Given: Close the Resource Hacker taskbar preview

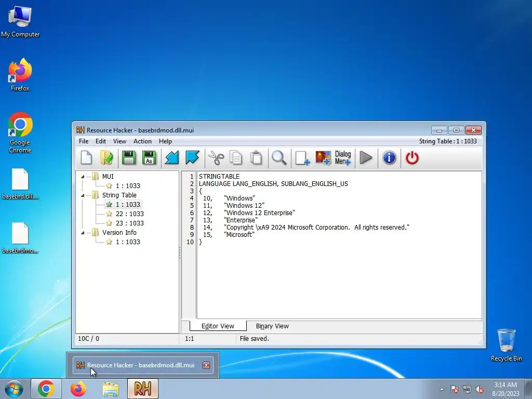Looking at the screenshot, I should click(206, 365).
